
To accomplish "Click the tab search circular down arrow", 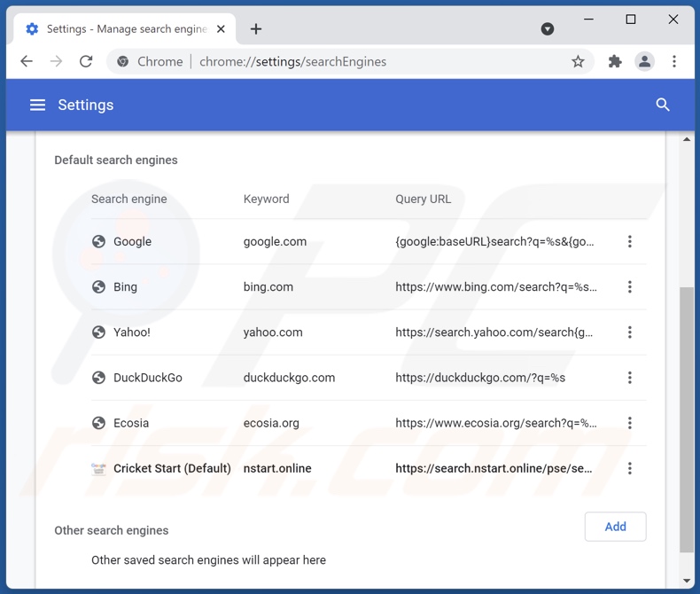I will (x=548, y=29).
